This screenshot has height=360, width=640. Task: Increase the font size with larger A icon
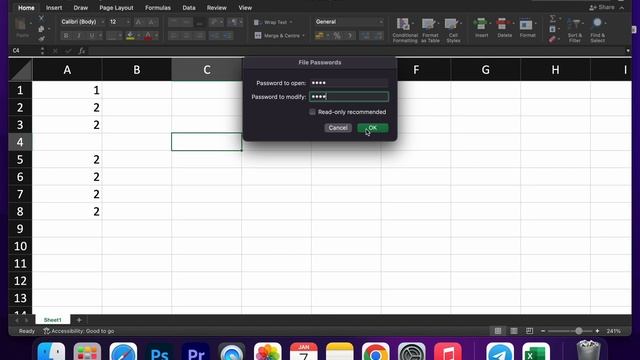point(139,22)
